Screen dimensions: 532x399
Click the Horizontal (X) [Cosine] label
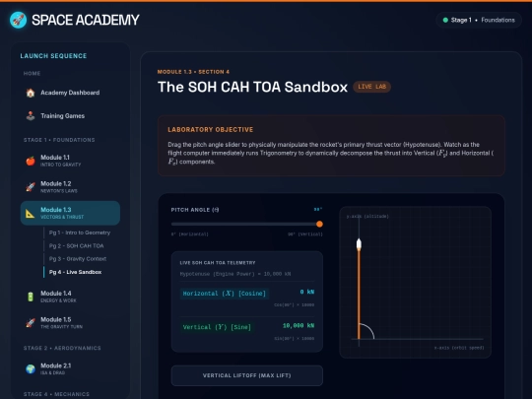(x=225, y=294)
